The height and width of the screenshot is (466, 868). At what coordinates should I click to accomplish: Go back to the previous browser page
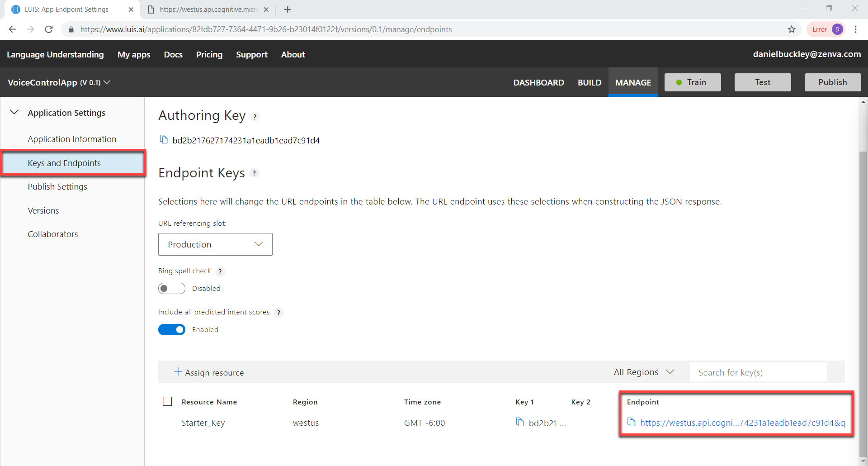(13, 29)
